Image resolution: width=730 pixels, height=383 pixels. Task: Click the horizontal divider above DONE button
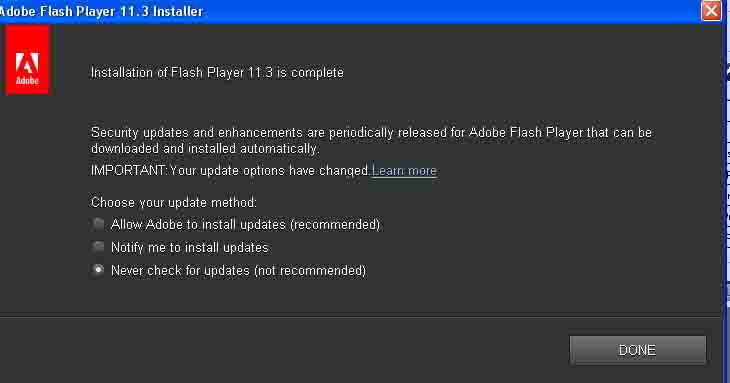(360, 317)
